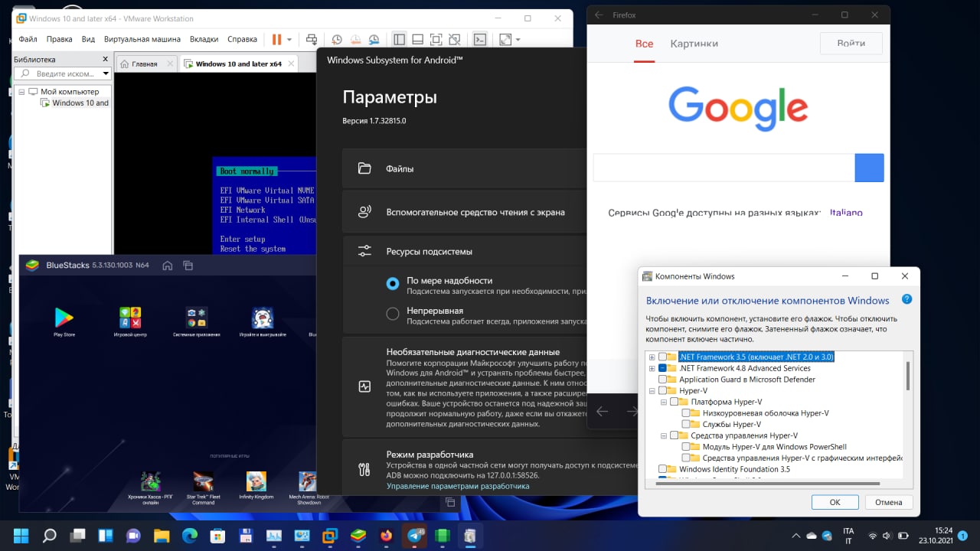
Task: Click OK in Компоненты Windows dialog
Action: click(x=835, y=502)
